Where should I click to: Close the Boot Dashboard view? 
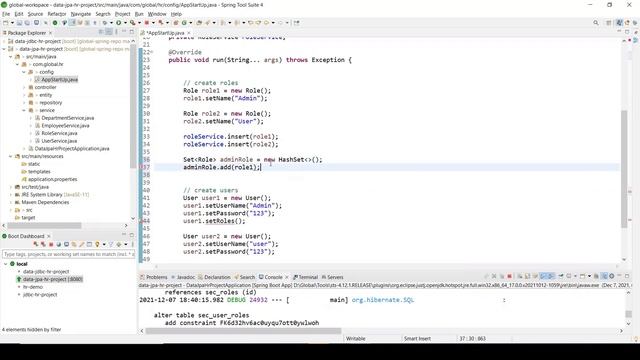(49, 236)
